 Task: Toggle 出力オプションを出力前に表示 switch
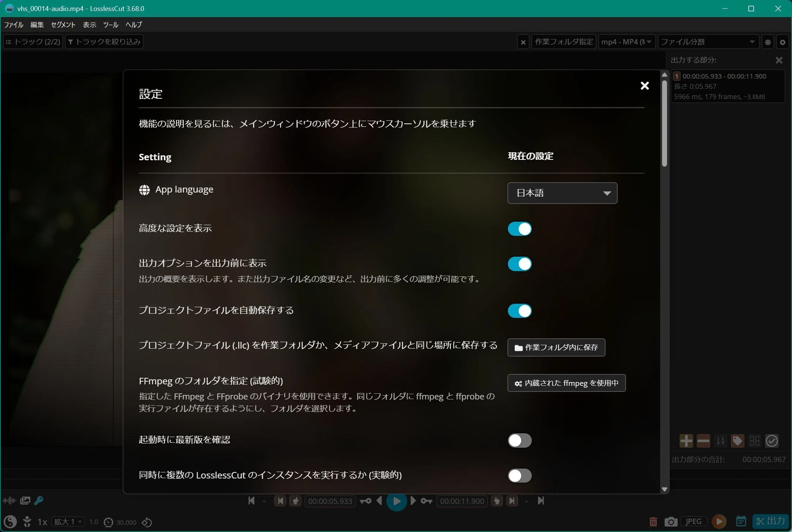pos(520,264)
